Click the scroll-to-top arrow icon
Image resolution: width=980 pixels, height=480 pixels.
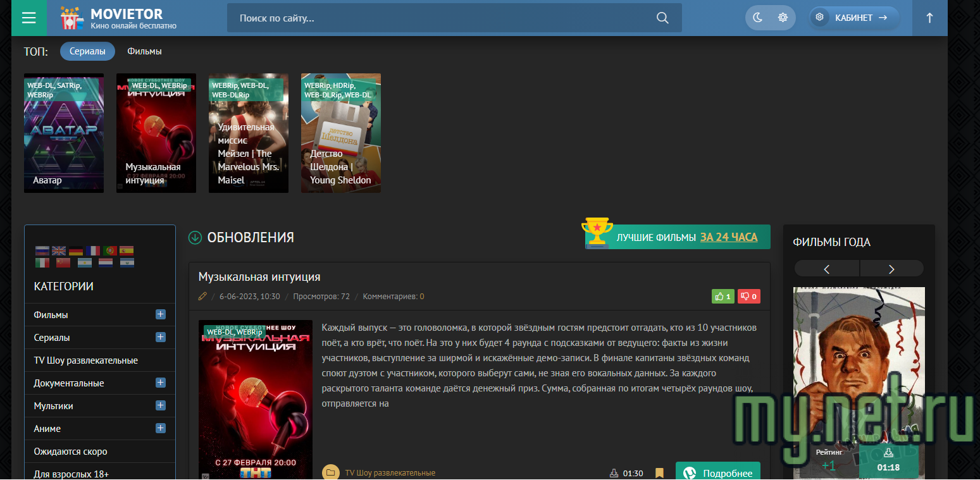click(929, 18)
